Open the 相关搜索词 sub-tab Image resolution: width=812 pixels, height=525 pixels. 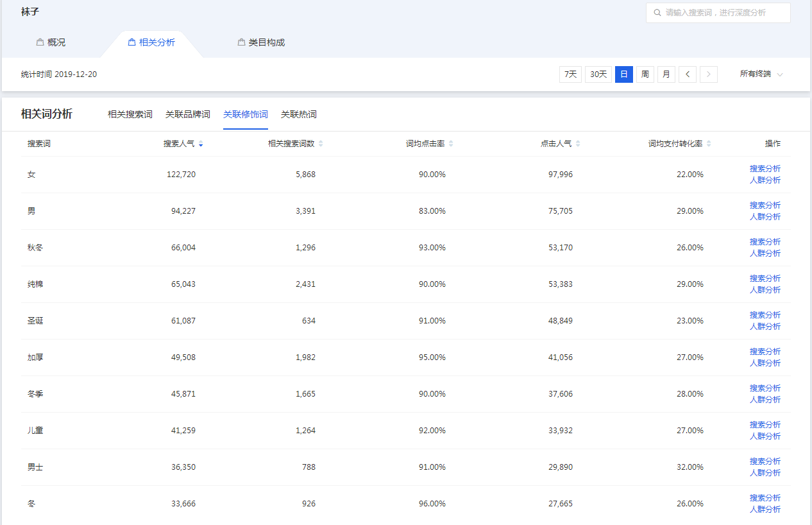(130, 114)
